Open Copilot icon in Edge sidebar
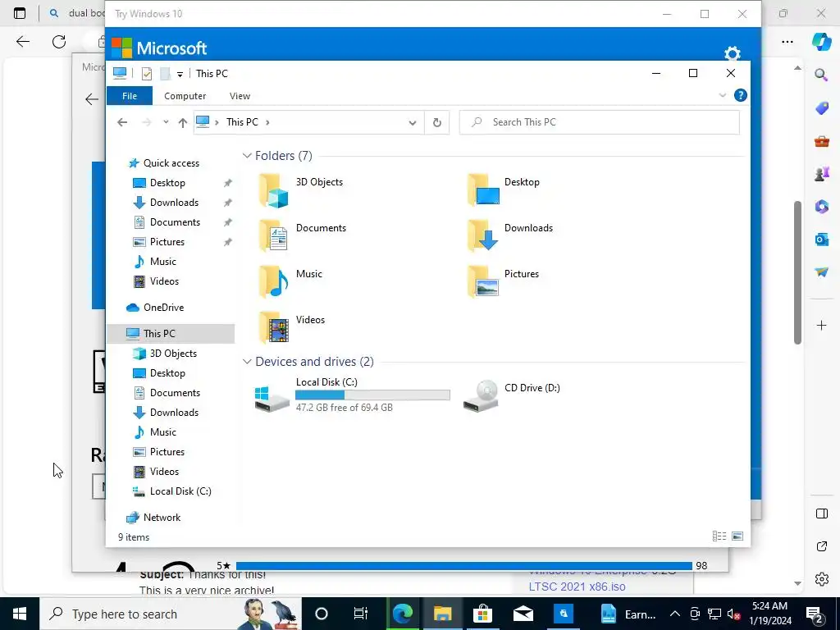This screenshot has width=840, height=630. click(821, 42)
